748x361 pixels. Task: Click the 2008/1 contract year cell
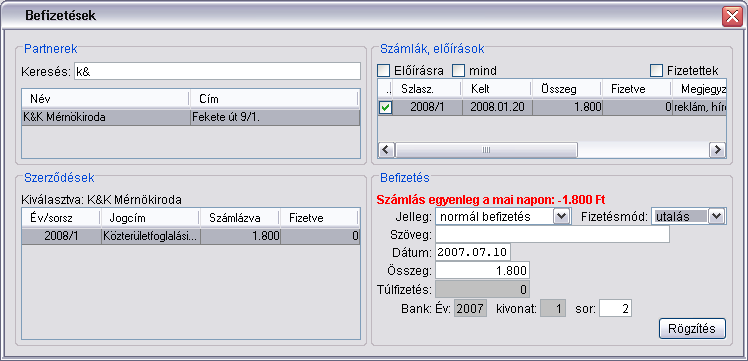click(x=62, y=237)
